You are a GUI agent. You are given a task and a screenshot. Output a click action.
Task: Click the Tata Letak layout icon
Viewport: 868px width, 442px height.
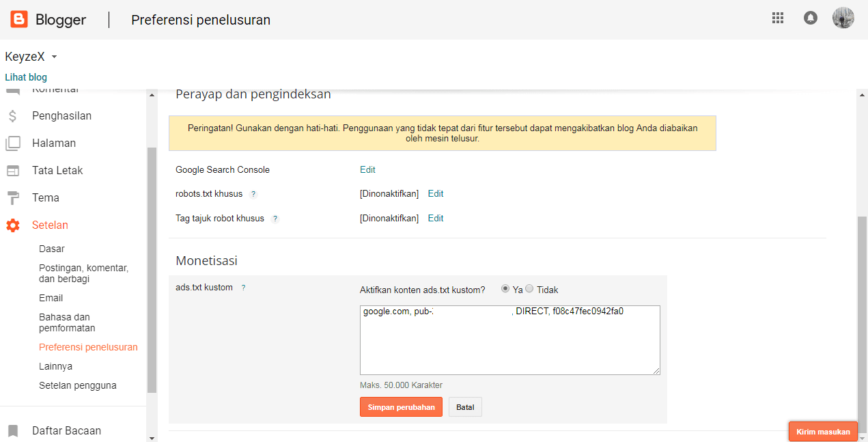click(12, 171)
